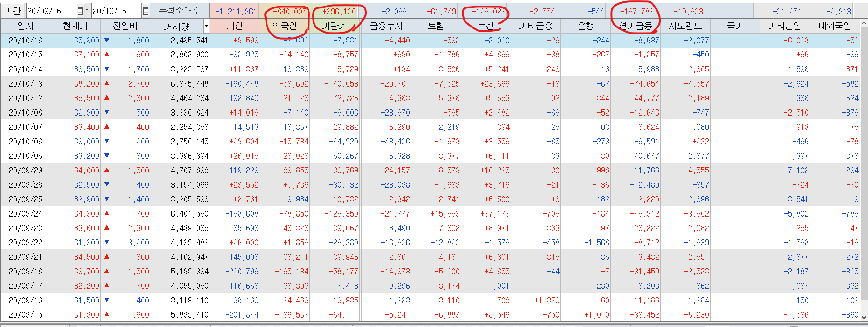Click the 외국인 value +165,134
The width and height of the screenshot is (868, 327).
291,272
